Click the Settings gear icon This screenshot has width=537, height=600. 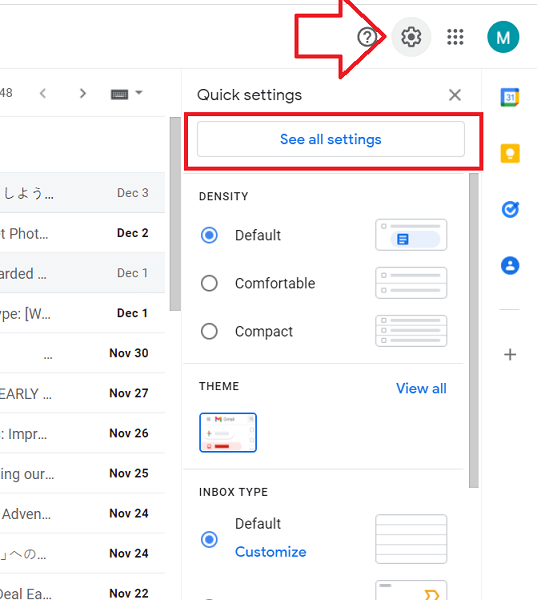pyautogui.click(x=411, y=37)
